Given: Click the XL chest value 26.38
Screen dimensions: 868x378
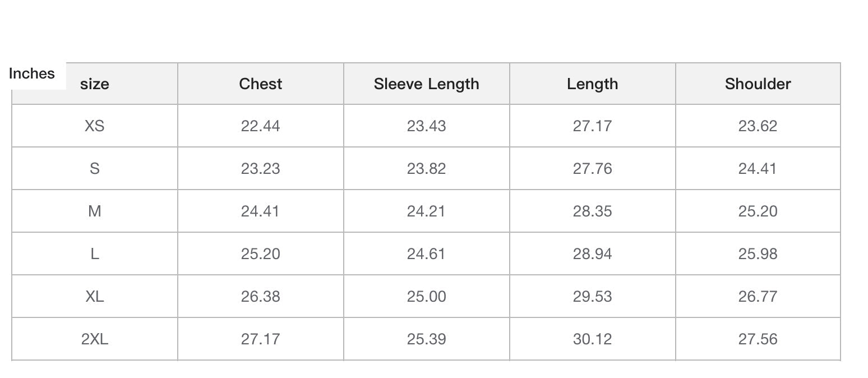Looking at the screenshot, I should (x=260, y=296).
